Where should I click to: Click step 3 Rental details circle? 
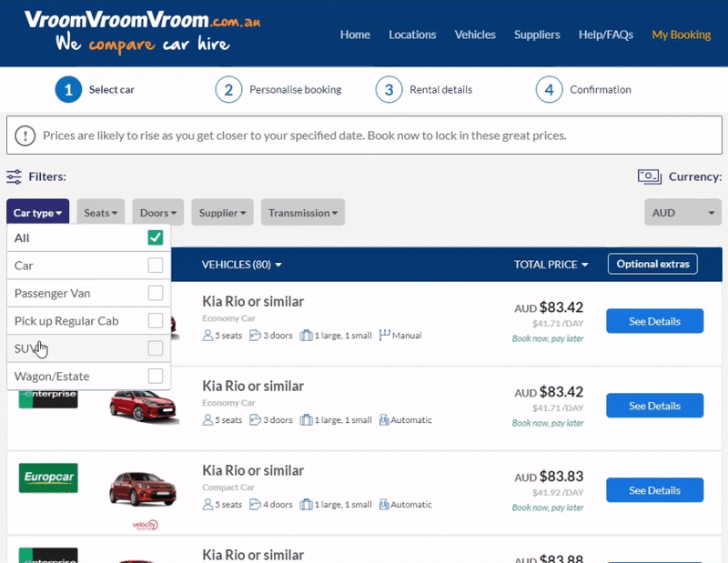pyautogui.click(x=389, y=90)
